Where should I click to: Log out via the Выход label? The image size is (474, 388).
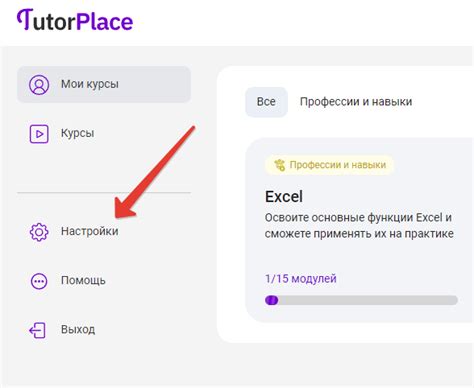(78, 330)
